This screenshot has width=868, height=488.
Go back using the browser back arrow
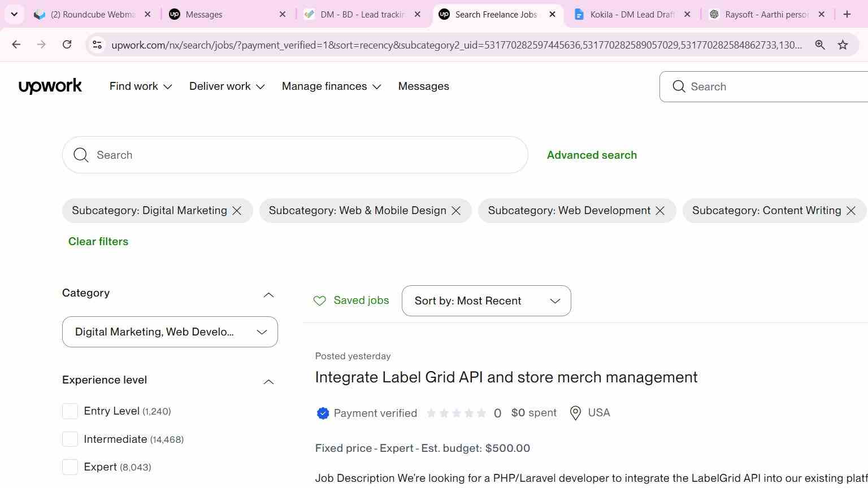[16, 45]
